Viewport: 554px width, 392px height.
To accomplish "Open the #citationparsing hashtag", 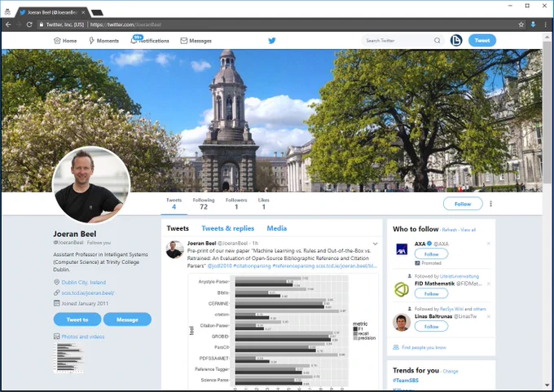I will point(252,266).
